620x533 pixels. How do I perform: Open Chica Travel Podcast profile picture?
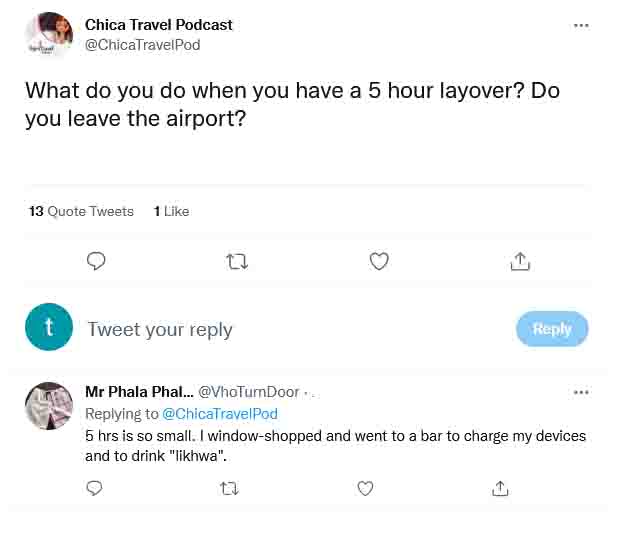[x=49, y=35]
